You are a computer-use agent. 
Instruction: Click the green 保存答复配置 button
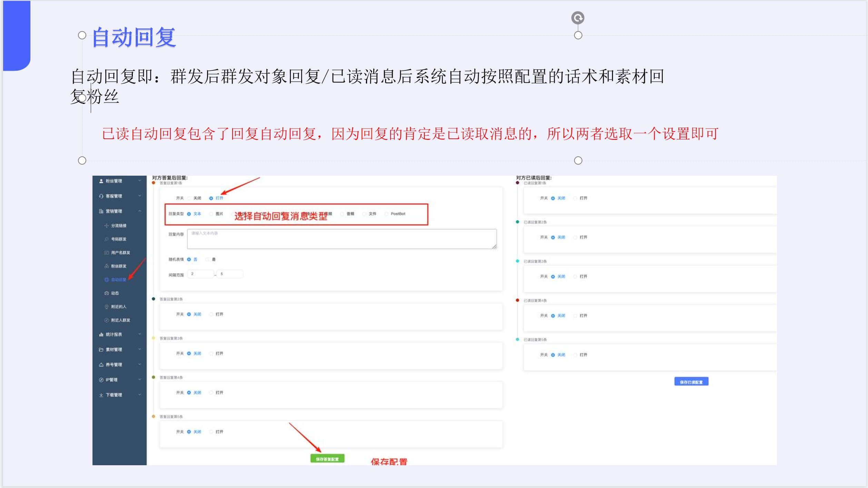point(327,458)
